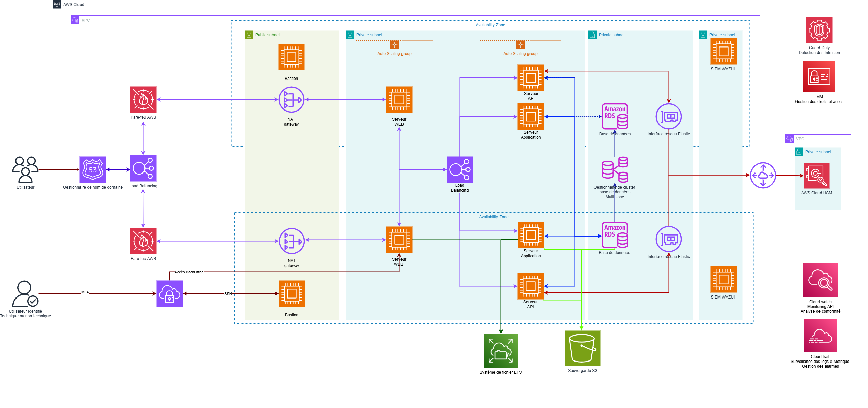Viewport: 868px width, 408px height.
Task: Select the 'Sauvegarde S3' label
Action: click(x=583, y=371)
